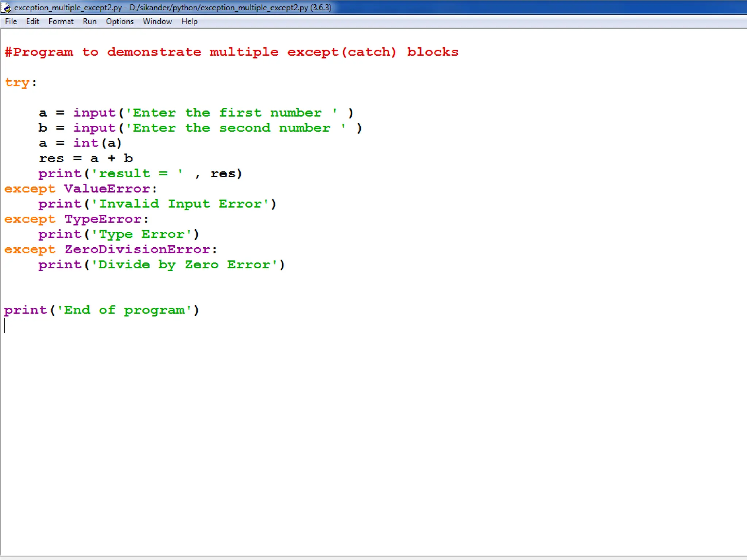
Task: Click the try keyword
Action: [x=17, y=83]
